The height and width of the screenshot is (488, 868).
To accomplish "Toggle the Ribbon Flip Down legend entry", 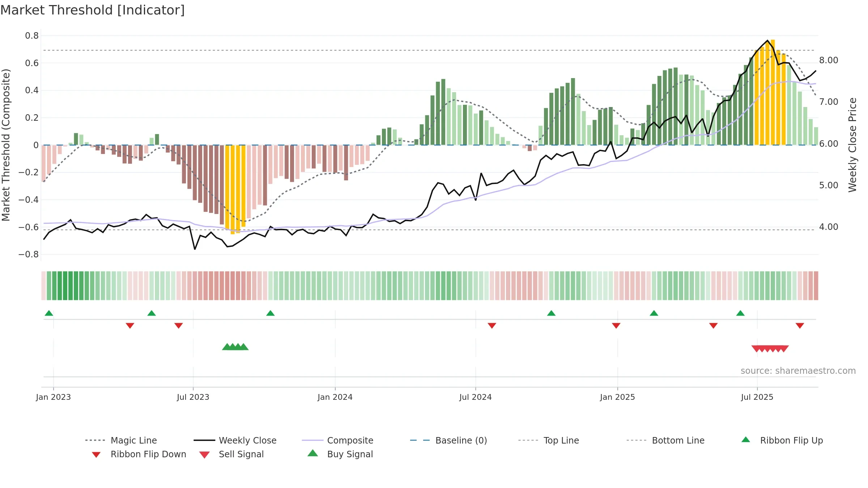I will [x=139, y=454].
